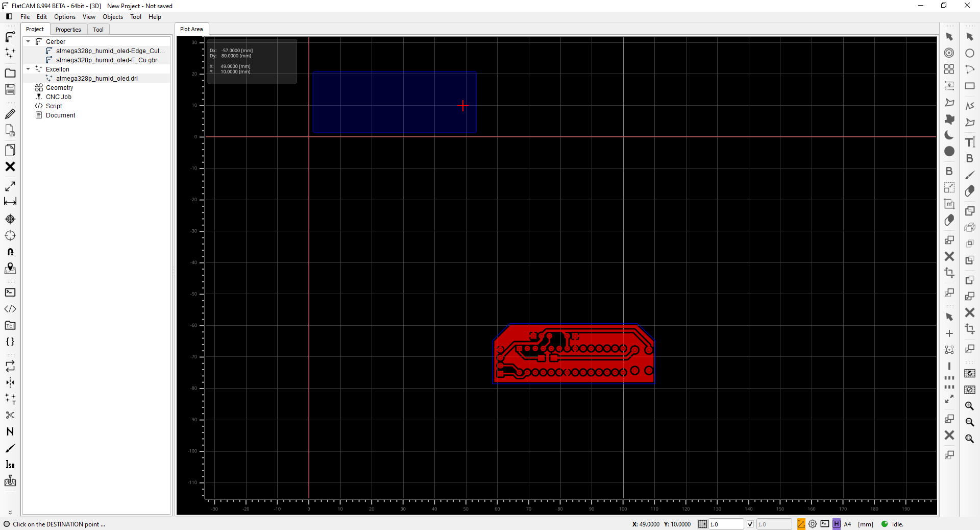Select the Project tab
980x530 pixels.
35,29
